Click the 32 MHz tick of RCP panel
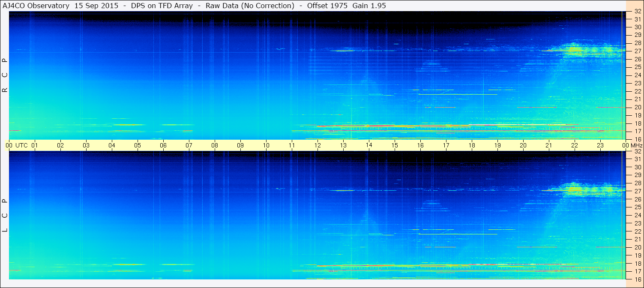 tap(638, 11)
